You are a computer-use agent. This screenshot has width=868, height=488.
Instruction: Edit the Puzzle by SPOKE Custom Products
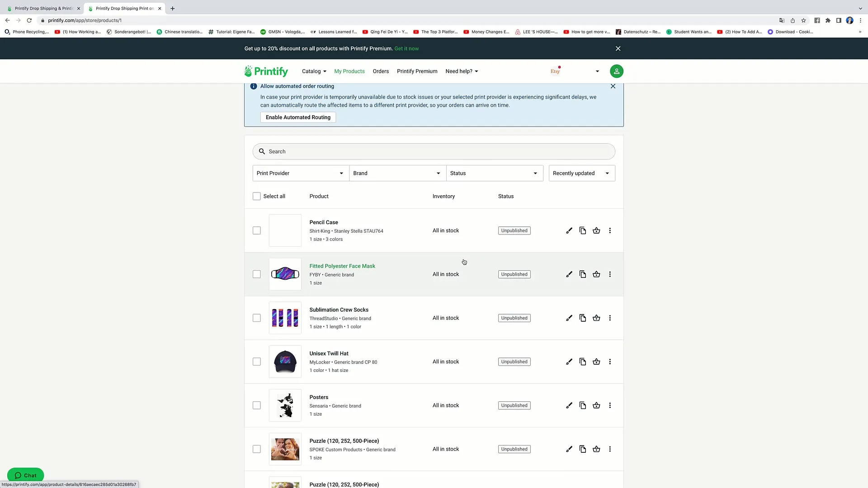point(569,449)
